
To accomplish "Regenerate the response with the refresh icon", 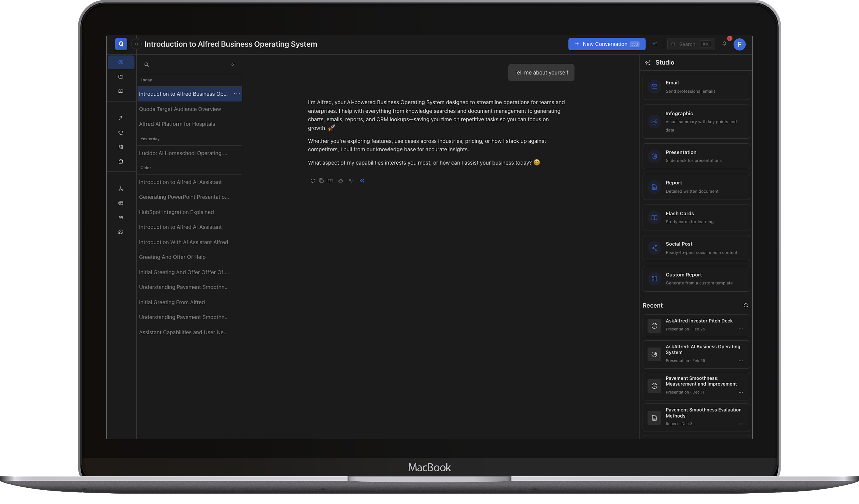I will point(312,180).
